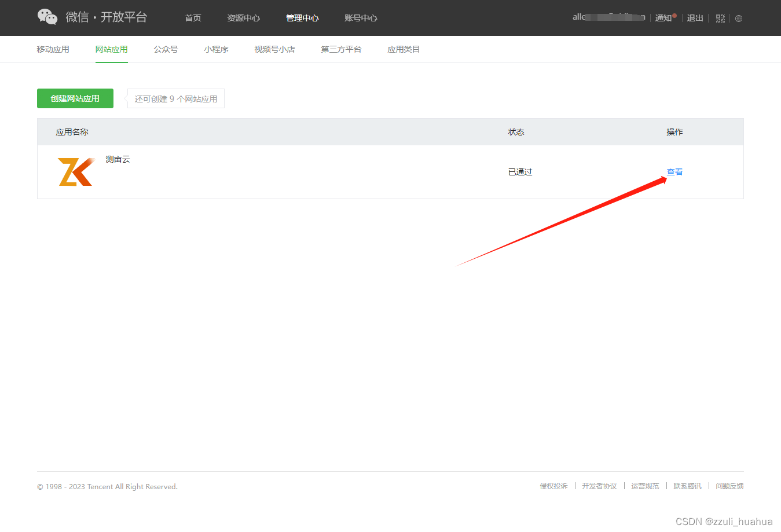781x532 pixels.
Task: Switch to the 第三方平台 tab
Action: [341, 49]
